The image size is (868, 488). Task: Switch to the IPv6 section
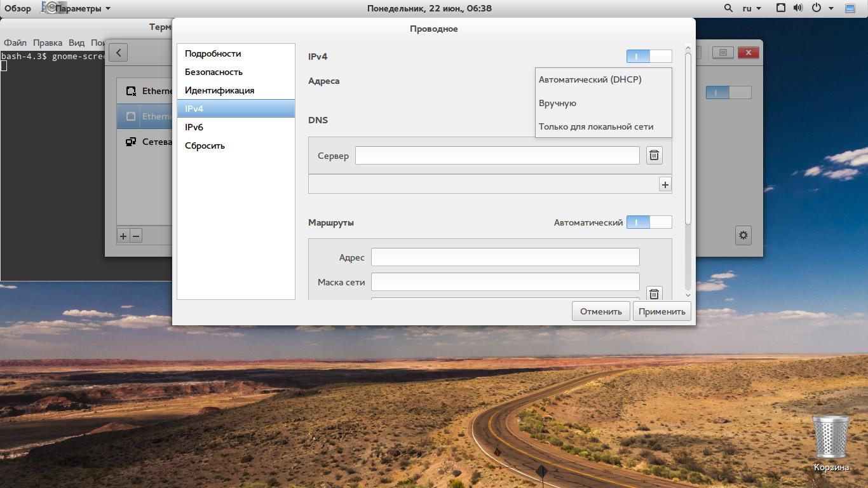(236, 127)
